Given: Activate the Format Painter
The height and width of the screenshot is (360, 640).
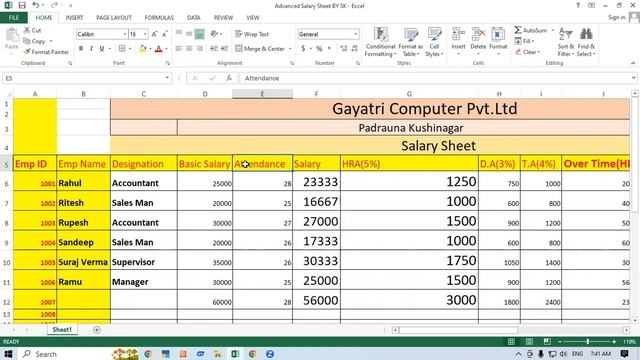Looking at the screenshot, I should [46, 52].
